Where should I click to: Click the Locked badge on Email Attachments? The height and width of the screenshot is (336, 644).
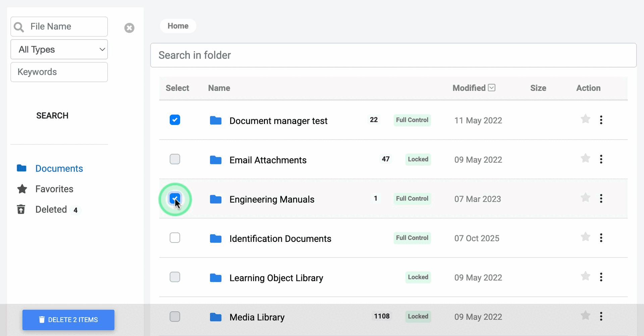point(418,159)
